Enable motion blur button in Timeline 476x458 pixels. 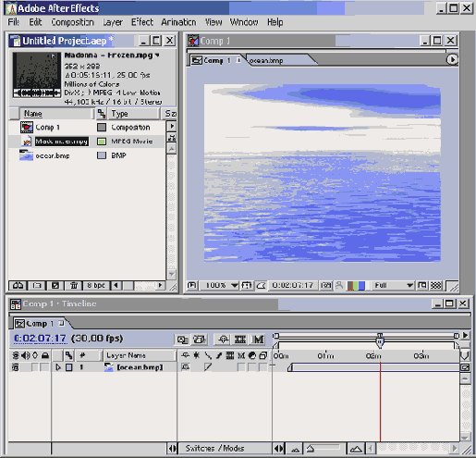258,340
